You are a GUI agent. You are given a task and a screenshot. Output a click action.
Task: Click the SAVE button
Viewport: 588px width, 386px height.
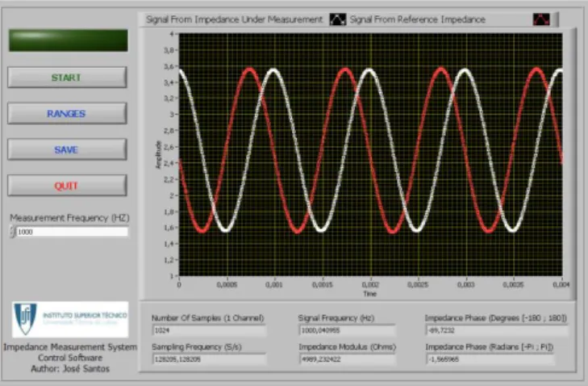(67, 149)
